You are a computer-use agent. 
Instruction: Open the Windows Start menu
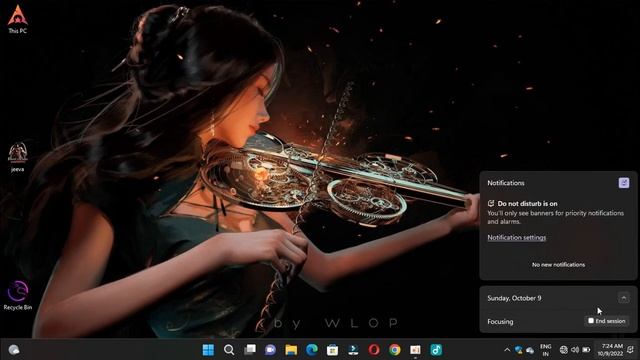(208, 350)
